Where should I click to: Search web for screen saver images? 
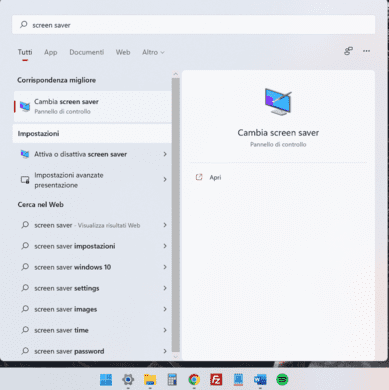(x=92, y=309)
